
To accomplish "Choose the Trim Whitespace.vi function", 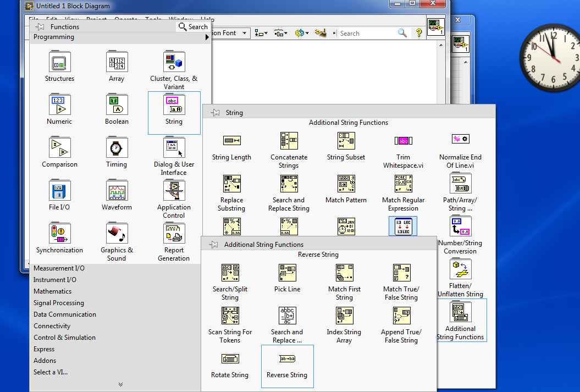I will point(403,141).
